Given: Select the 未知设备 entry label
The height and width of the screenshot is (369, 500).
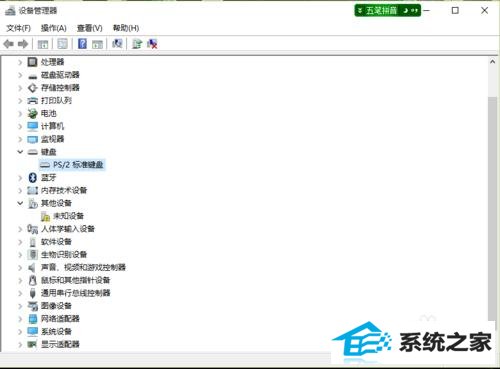Looking at the screenshot, I should point(68,216).
